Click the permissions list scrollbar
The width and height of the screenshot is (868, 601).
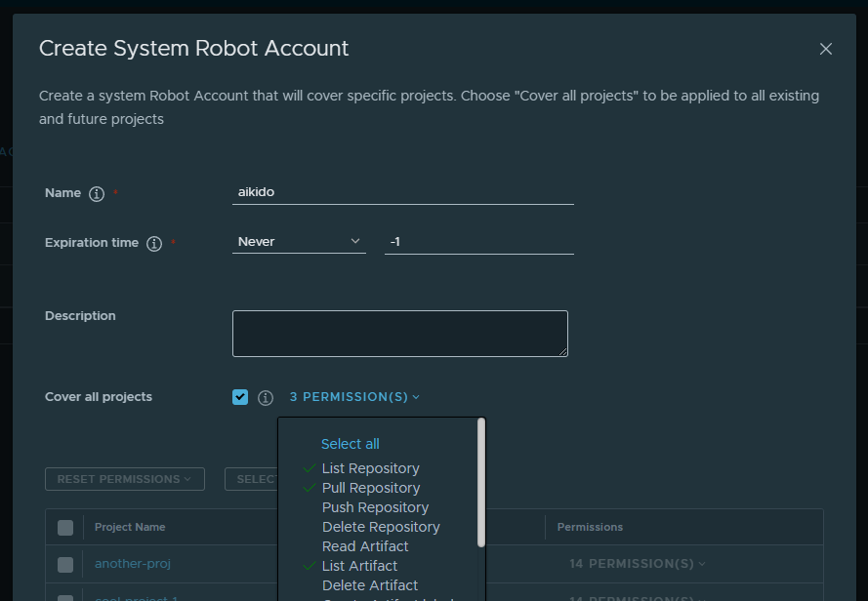click(481, 483)
